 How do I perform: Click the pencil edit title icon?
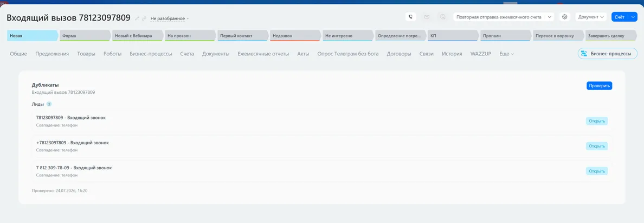138,18
